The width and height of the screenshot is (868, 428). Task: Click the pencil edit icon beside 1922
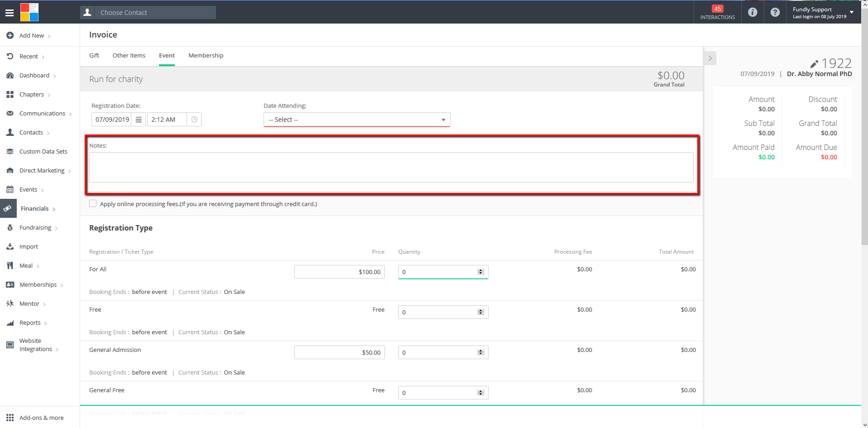tap(814, 64)
